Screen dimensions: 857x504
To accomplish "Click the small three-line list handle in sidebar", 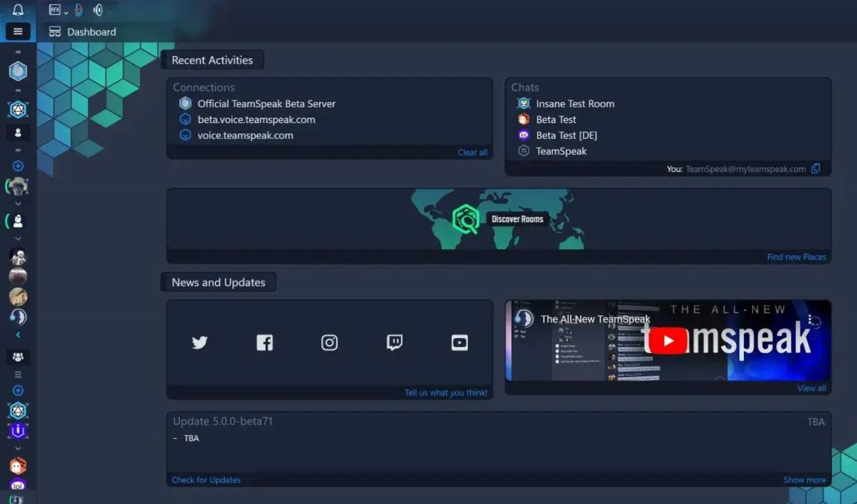I will (x=18, y=374).
